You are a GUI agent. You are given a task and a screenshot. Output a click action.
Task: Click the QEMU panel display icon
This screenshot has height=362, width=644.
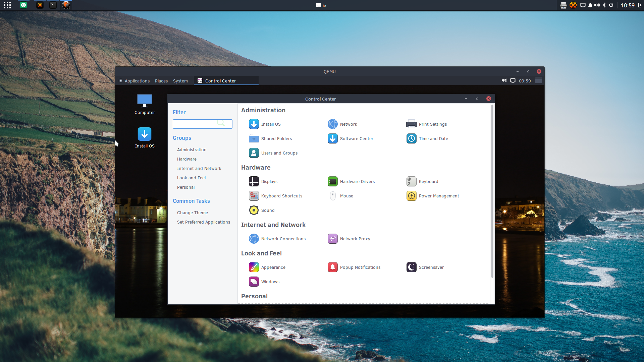[513, 80]
